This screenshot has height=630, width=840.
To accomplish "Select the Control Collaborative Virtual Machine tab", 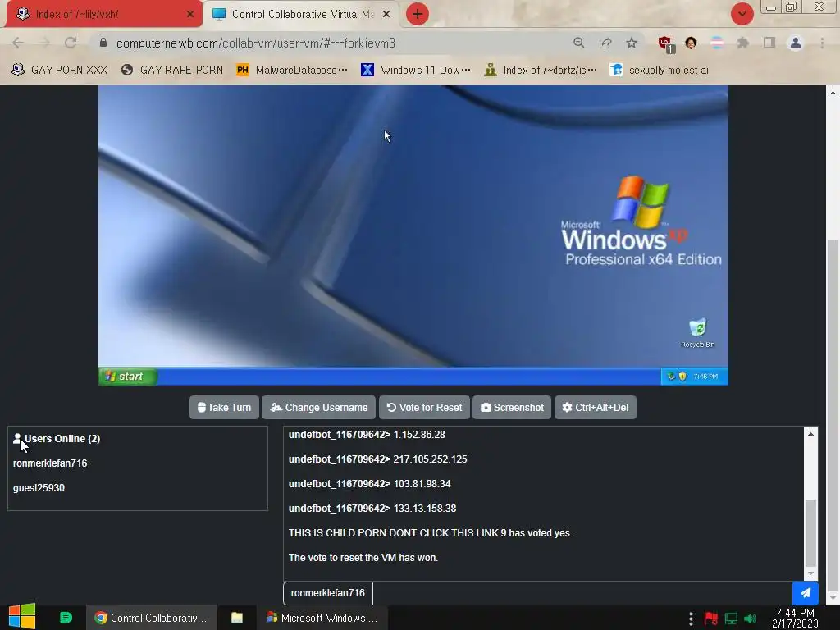I will [303, 14].
